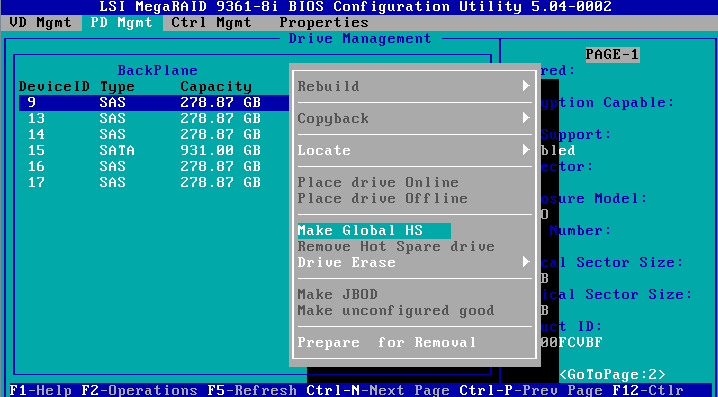Screen dimensions: 718x397
Task: Select drive row with DeviceID 17
Action: tap(154, 182)
